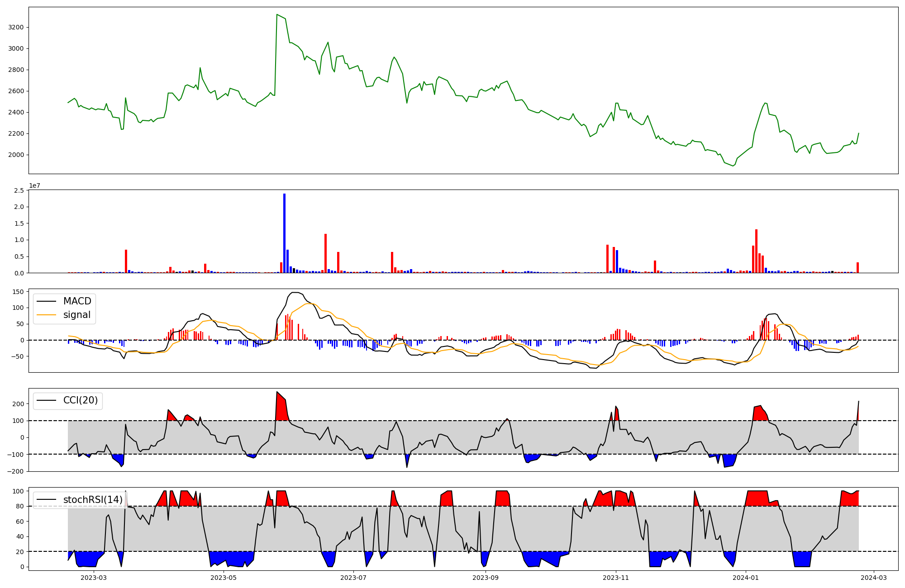Click the -200 tick on CCI axis
This screenshot has height=588, width=905.
16,471
